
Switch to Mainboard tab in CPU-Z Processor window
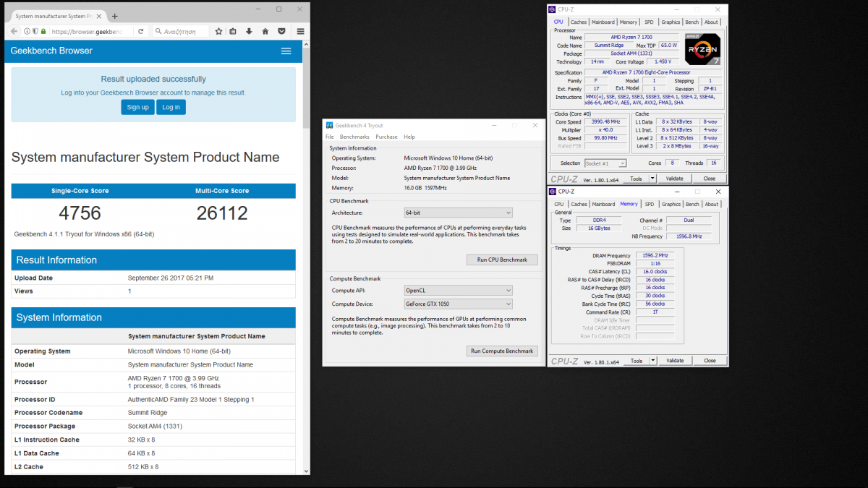coord(603,22)
